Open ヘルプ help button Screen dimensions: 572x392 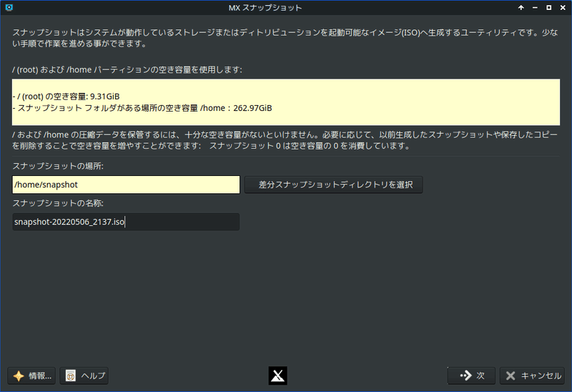tap(84, 376)
